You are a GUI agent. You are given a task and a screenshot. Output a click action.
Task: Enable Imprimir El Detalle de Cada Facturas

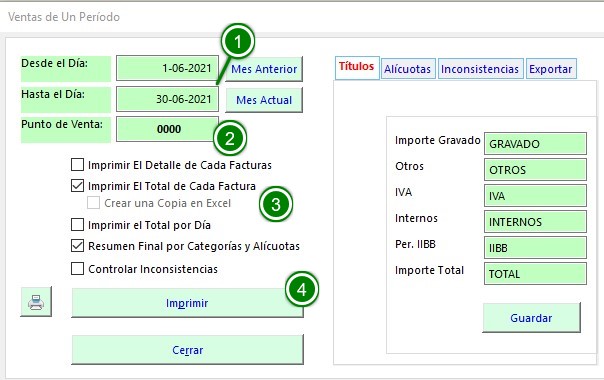click(x=77, y=165)
